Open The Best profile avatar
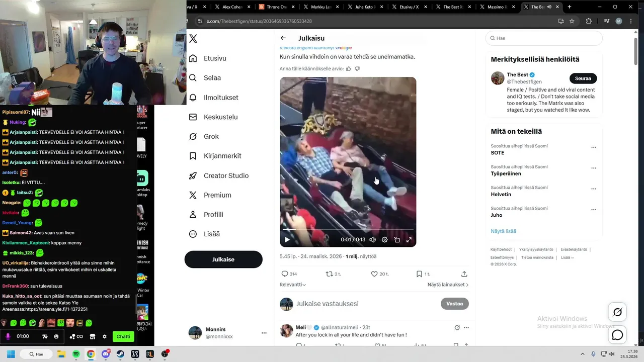644x362 pixels. click(x=498, y=78)
